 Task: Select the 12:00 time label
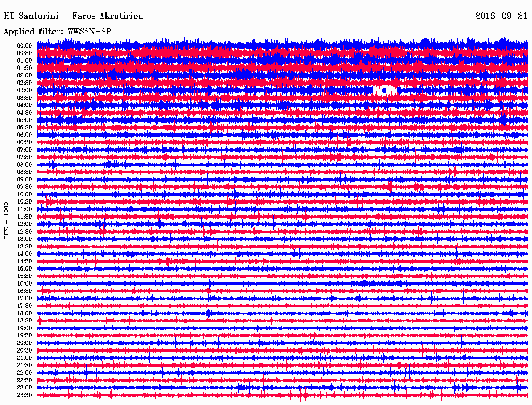click(24, 224)
